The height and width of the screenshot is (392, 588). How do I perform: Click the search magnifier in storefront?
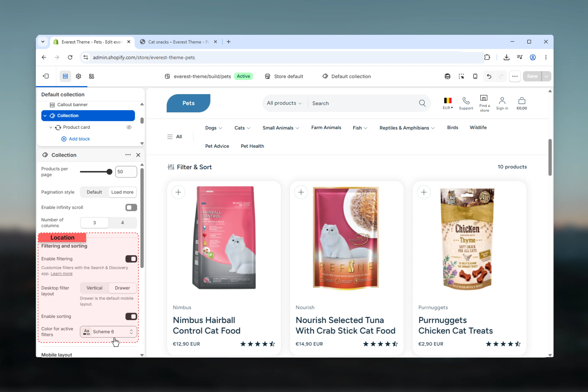[x=422, y=103]
